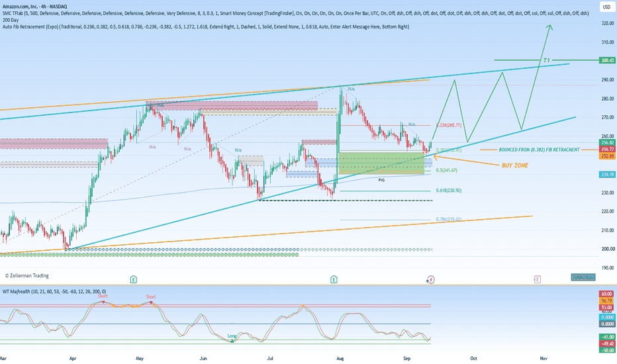Open the WT Majhealth indicator legend
Screen dimensions: 617x364
54,292
